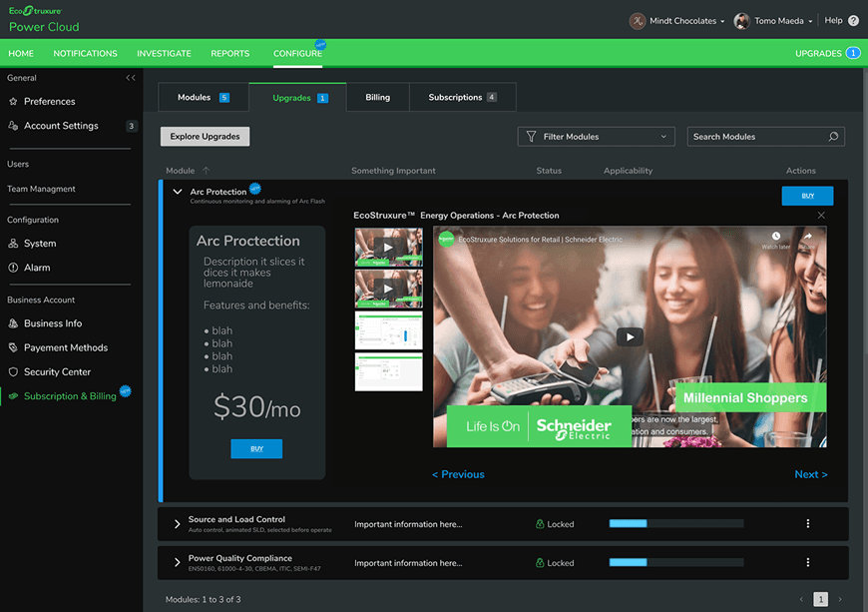Open Team Managment in sidebar
The image size is (868, 612).
click(41, 189)
